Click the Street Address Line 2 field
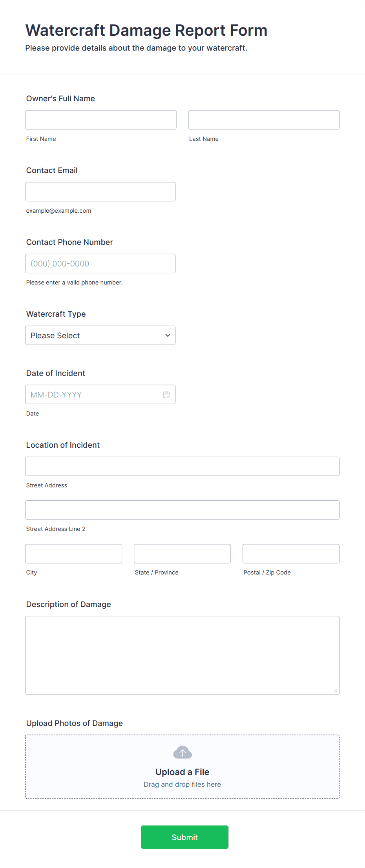This screenshot has width=365, height=868. (x=182, y=510)
